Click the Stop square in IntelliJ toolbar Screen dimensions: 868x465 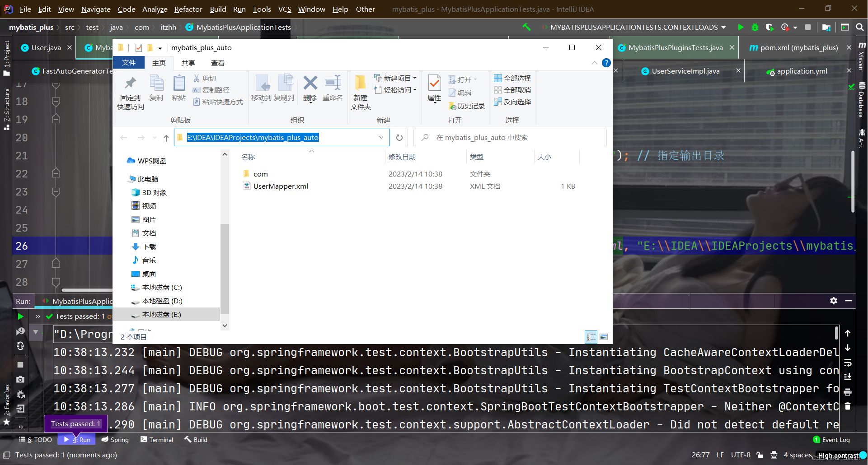click(808, 27)
